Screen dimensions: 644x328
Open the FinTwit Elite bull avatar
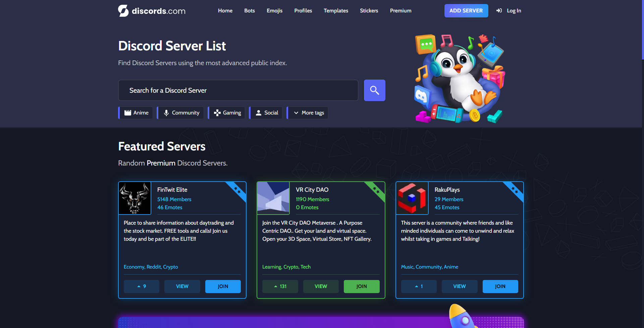(135, 198)
